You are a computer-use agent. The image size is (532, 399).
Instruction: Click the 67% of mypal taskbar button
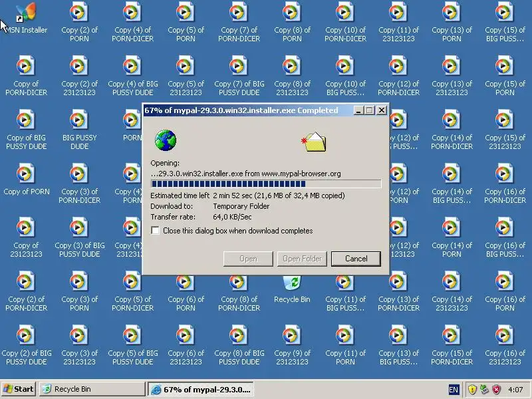201,390
